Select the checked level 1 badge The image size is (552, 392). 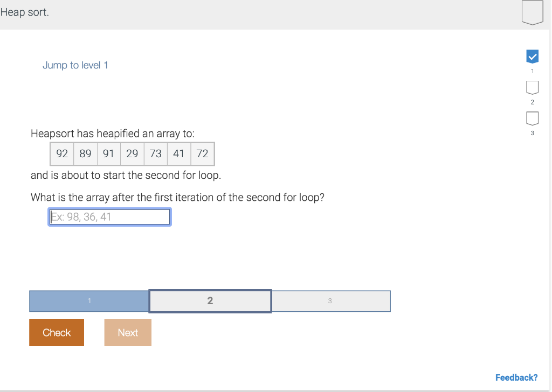532,57
